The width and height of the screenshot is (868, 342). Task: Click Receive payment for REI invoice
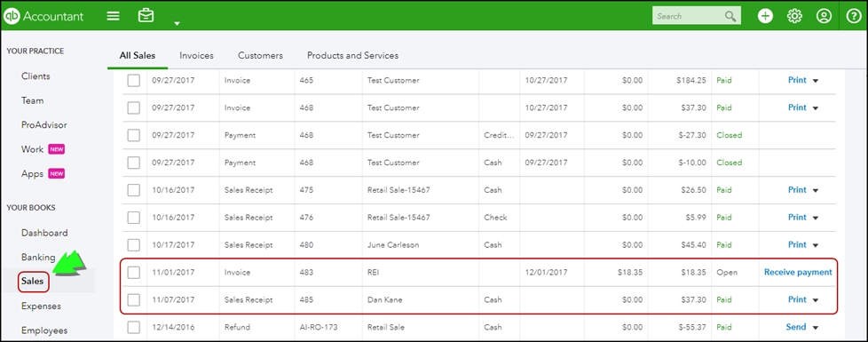point(798,272)
